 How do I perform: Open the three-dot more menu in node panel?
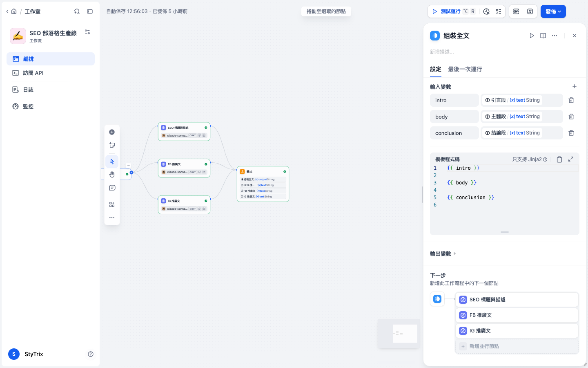click(x=555, y=36)
